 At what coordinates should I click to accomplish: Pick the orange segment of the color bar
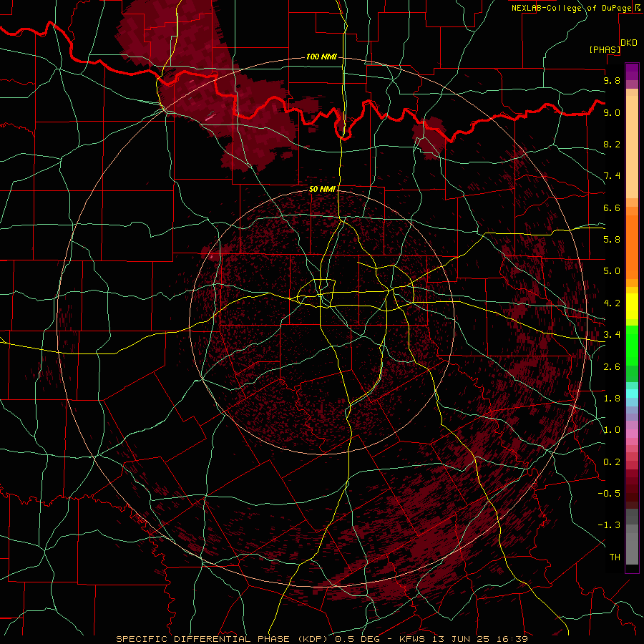tap(632, 246)
